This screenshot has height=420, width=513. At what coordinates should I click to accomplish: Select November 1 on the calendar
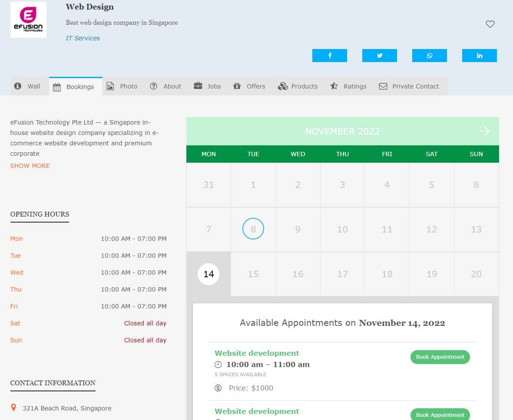253,185
